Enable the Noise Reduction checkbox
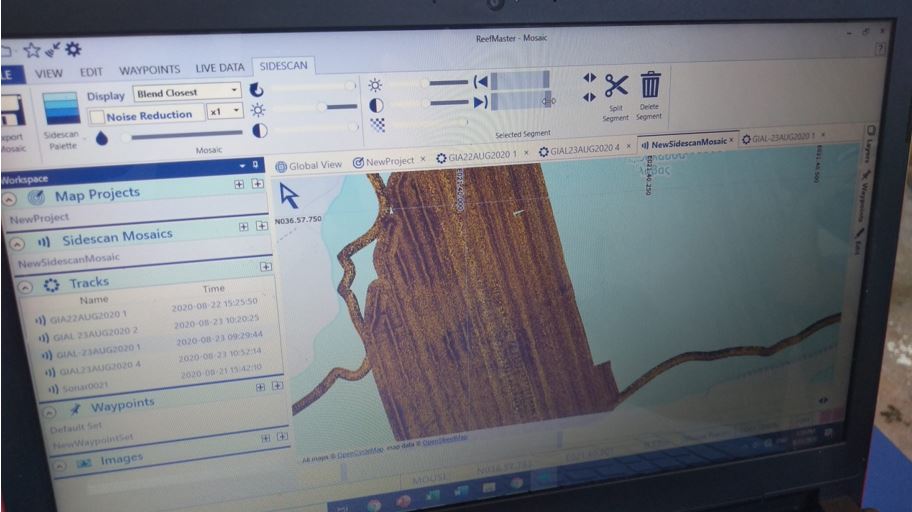Screen dimensions: 912x512 coord(98,116)
